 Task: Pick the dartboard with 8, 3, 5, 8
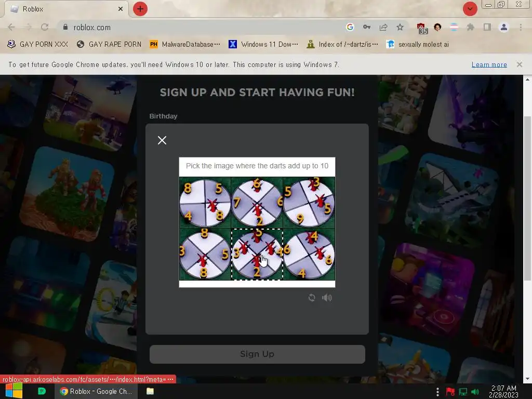point(205,255)
